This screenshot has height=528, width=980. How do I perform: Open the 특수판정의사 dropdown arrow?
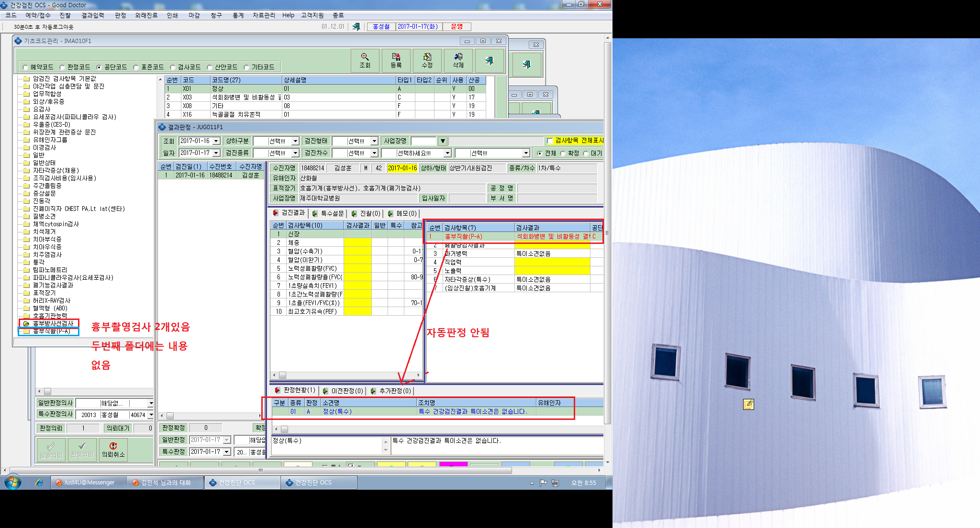[x=151, y=415]
